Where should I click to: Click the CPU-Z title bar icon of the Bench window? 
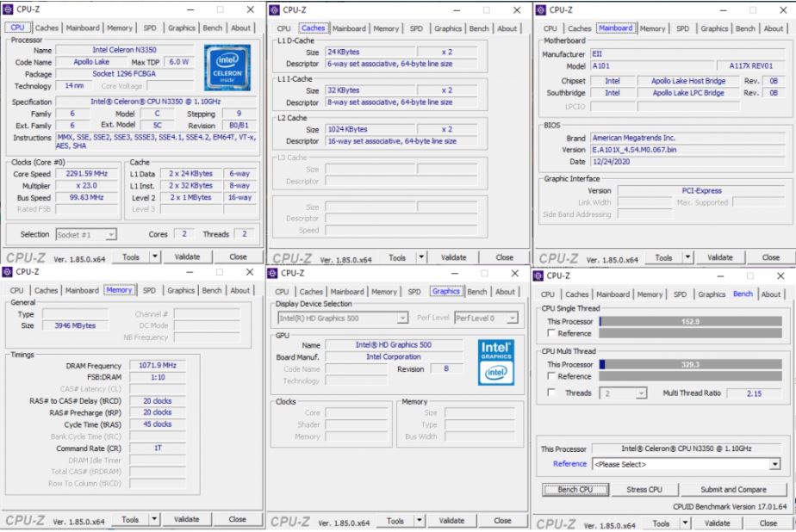point(539,275)
